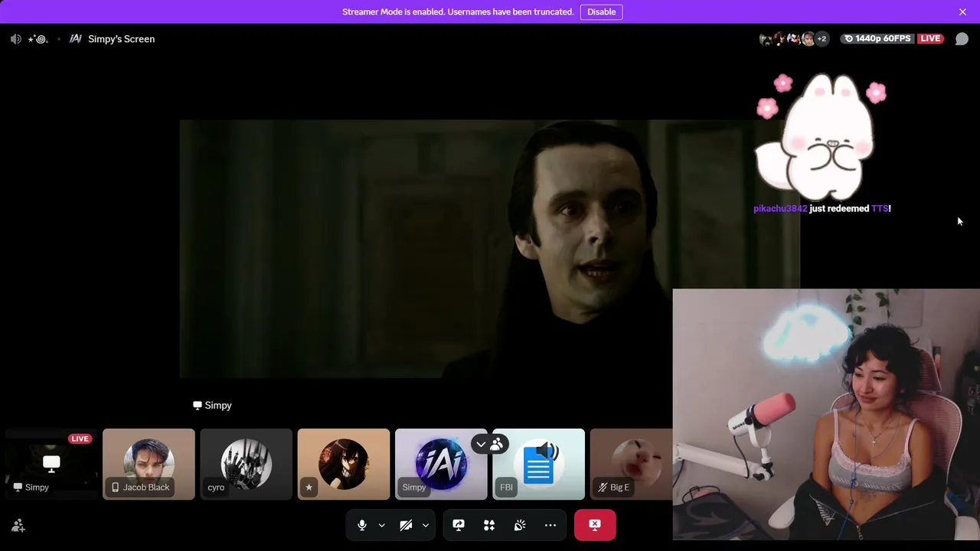980x551 pixels.
Task: Open microphone options dropdown arrow
Action: pyautogui.click(x=381, y=525)
